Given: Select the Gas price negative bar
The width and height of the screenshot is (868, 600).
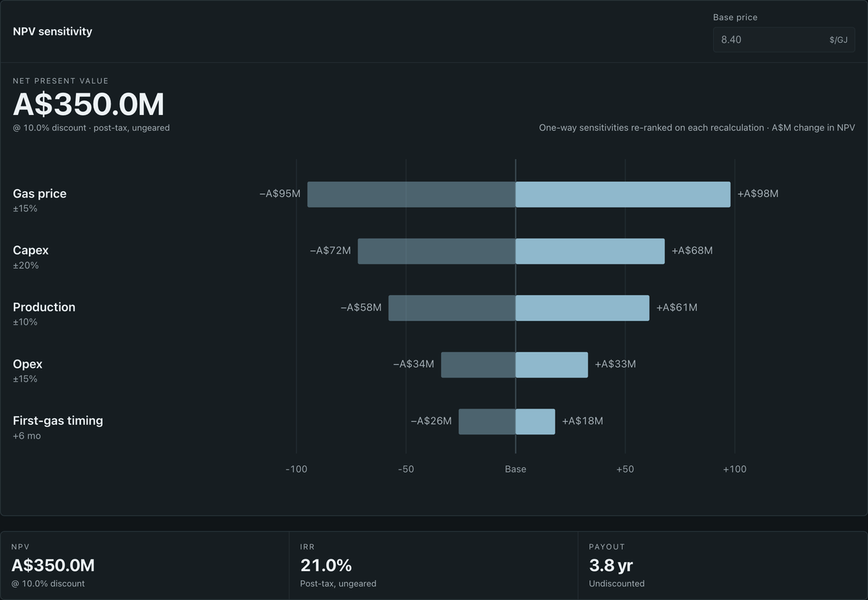Looking at the screenshot, I should pos(412,194).
